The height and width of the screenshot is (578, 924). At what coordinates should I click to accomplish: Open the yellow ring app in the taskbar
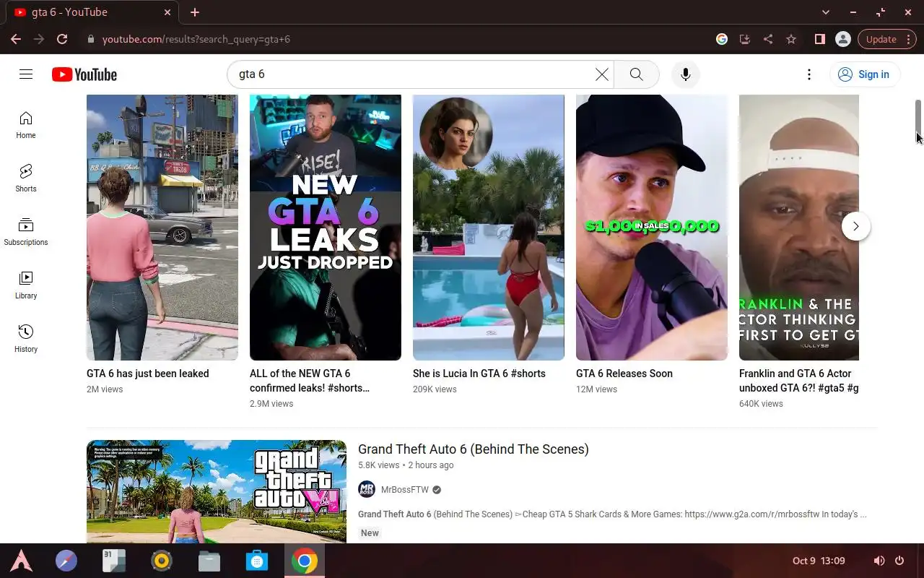pyautogui.click(x=162, y=561)
